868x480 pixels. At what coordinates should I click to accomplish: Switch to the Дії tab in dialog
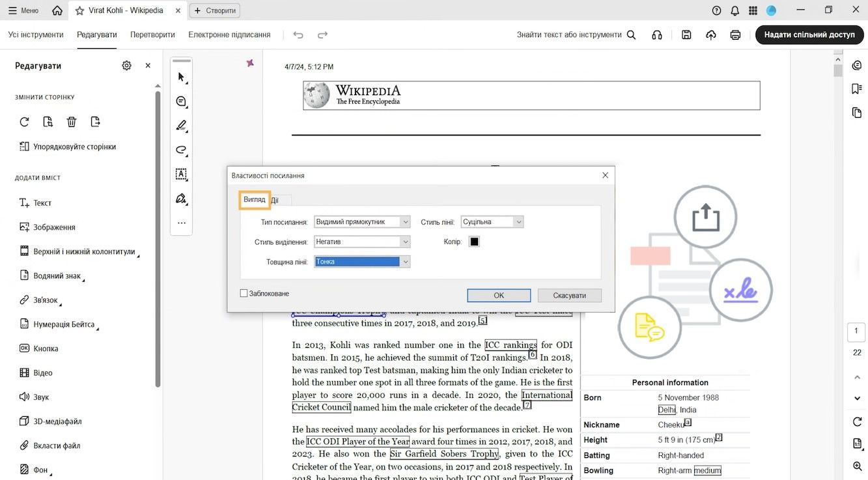click(x=276, y=201)
